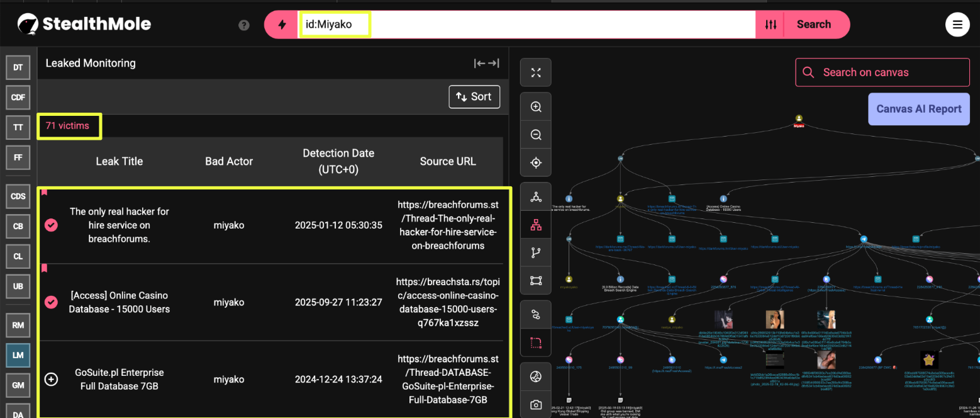Take a canvas snapshot with camera icon
This screenshot has height=418, width=980.
tap(536, 405)
